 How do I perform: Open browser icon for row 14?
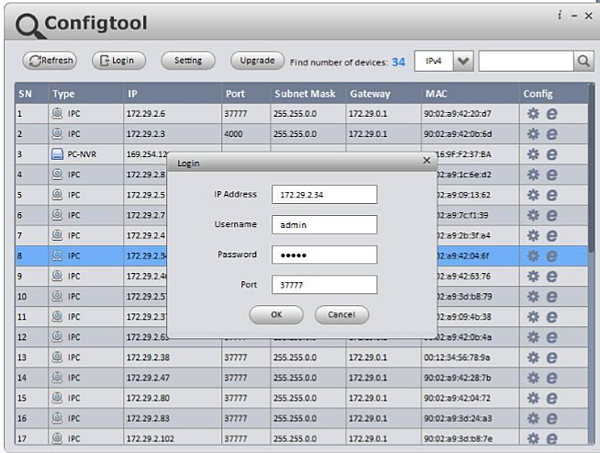click(551, 378)
